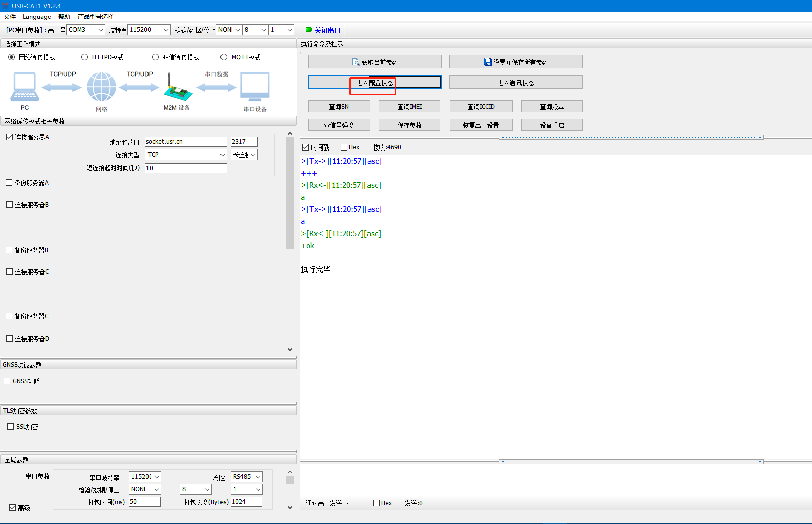Open the 产品型号选择 menu
This screenshot has width=812, height=524.
pos(95,17)
